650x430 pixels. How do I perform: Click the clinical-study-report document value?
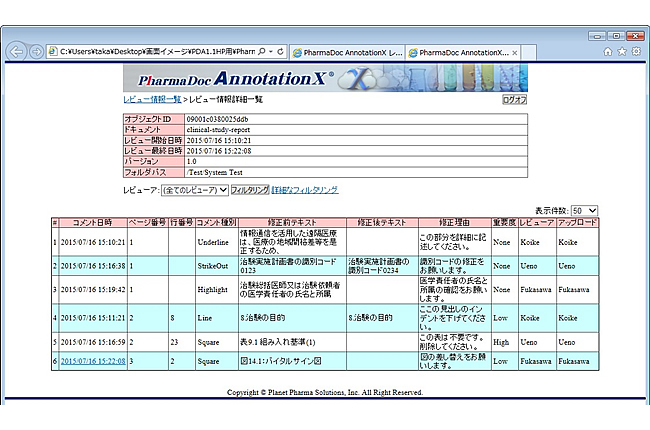[x=218, y=130]
